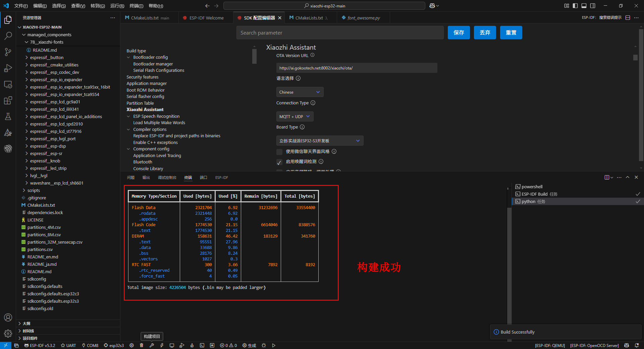Open the Remote Explorer view
The width and height of the screenshot is (644, 349).
[x=8, y=84]
